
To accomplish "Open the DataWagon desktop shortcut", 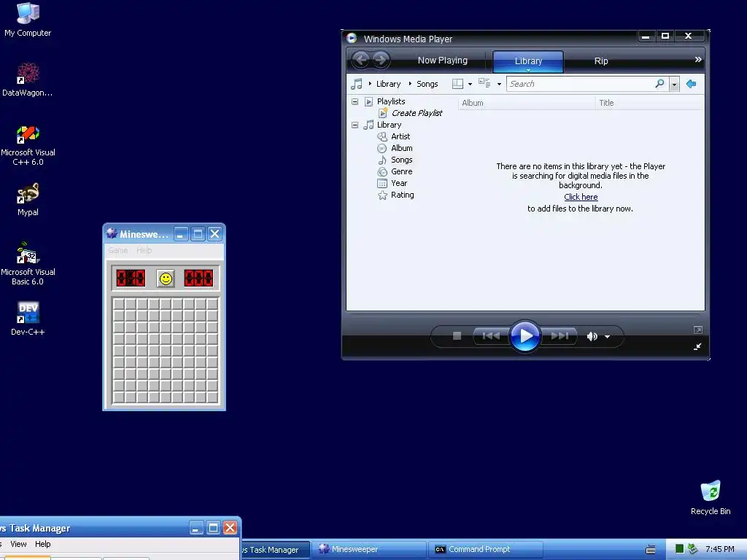I will pyautogui.click(x=28, y=79).
